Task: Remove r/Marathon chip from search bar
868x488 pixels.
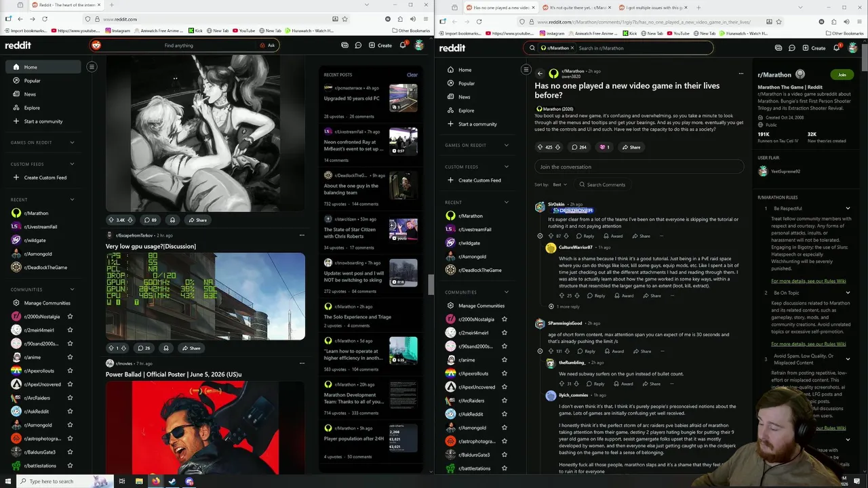Action: [572, 48]
